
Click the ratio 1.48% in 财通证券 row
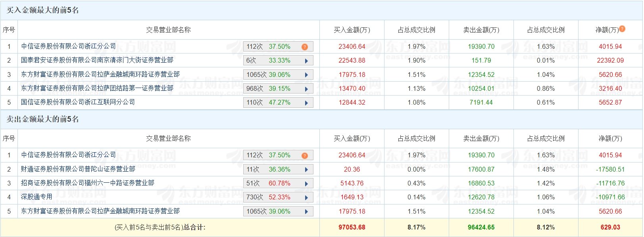pos(546,170)
